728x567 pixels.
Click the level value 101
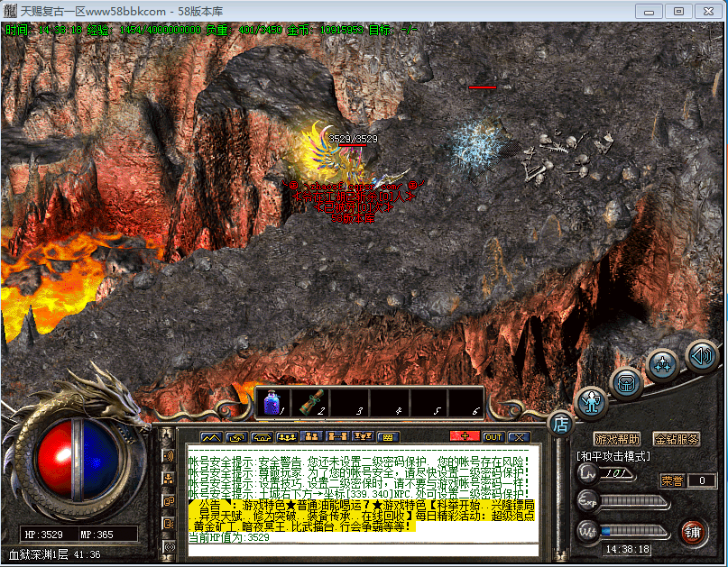pyautogui.click(x=616, y=474)
